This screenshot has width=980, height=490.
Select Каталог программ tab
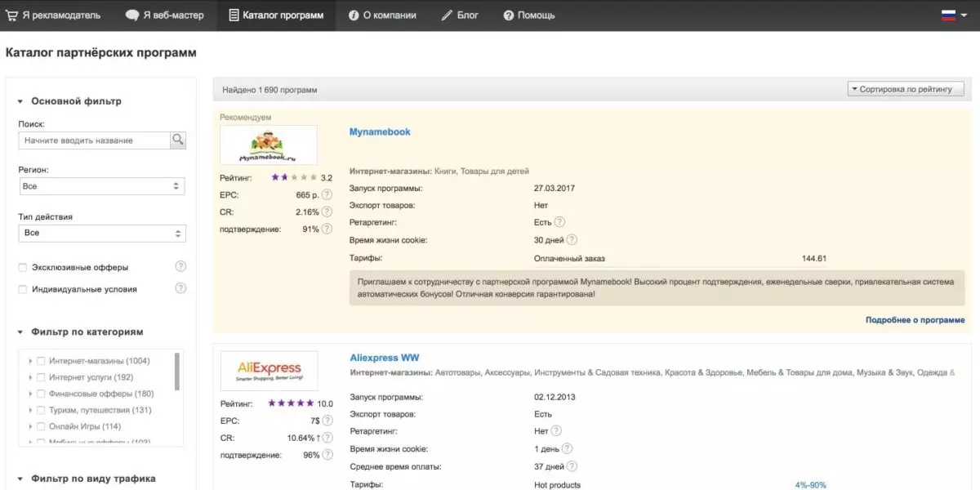click(x=276, y=15)
